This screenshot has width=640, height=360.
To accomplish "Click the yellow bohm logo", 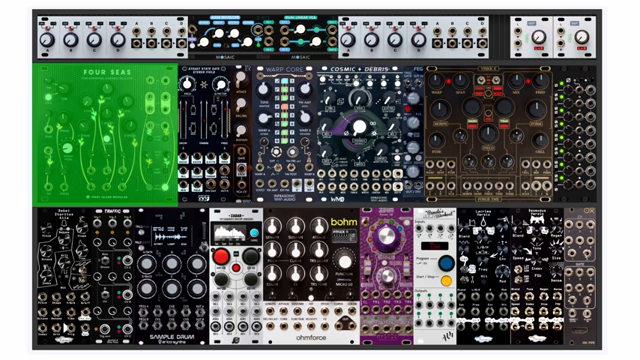I will click(x=344, y=222).
